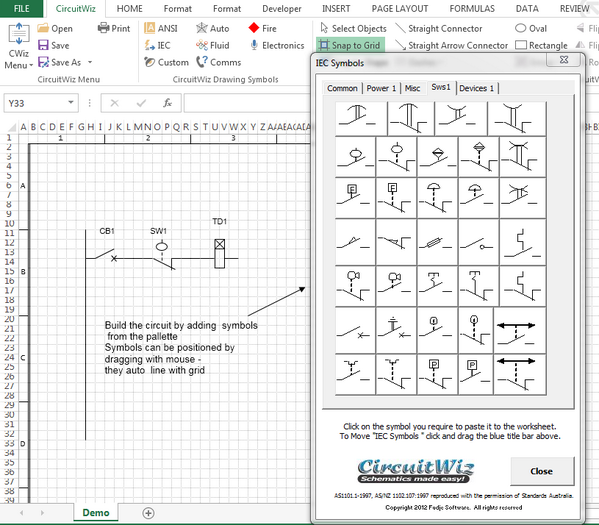Open the FILE tab
Image resolution: width=599 pixels, height=525 pixels.
(21, 8)
